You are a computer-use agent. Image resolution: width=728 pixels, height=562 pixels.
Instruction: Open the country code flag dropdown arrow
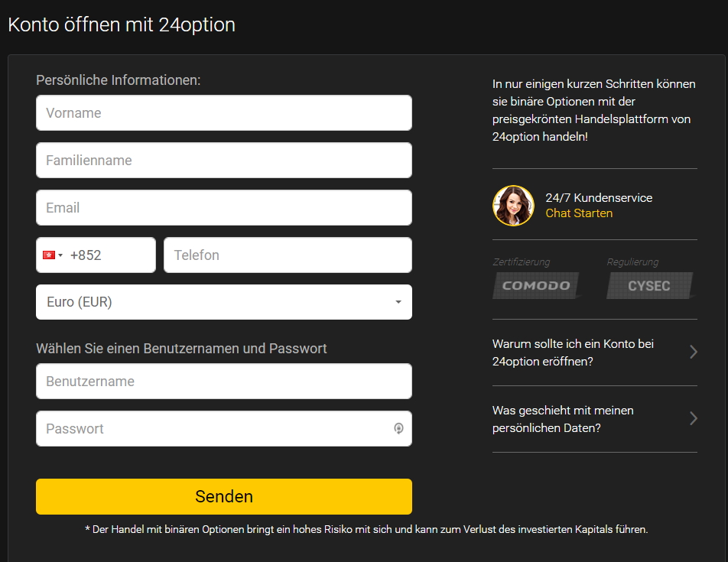(x=60, y=255)
